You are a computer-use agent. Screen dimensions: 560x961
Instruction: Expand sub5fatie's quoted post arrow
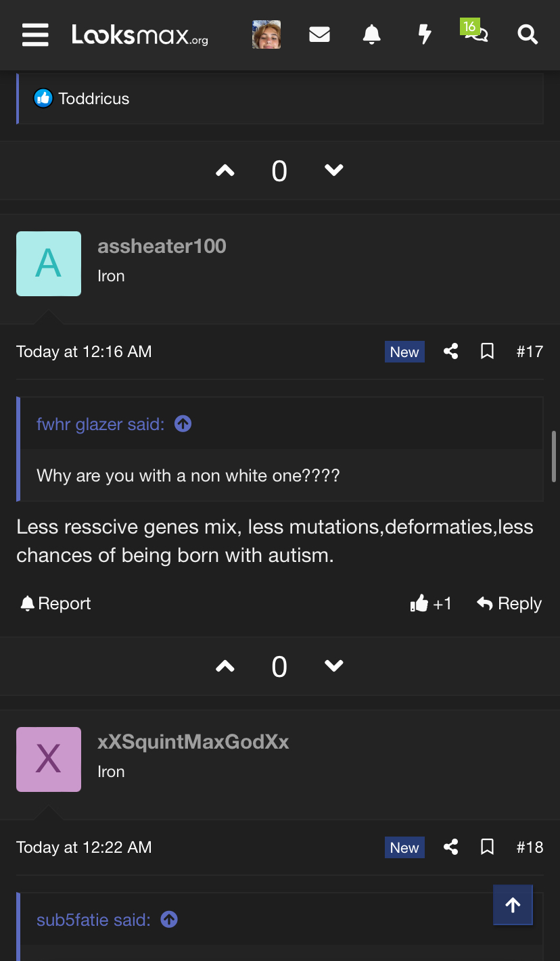click(x=169, y=920)
